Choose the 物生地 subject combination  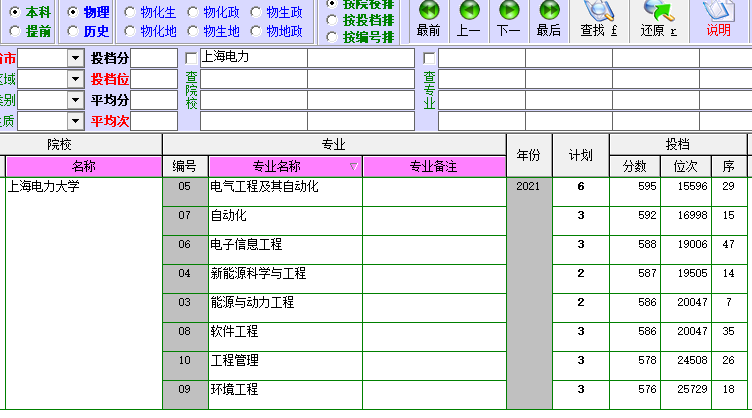[x=213, y=31]
